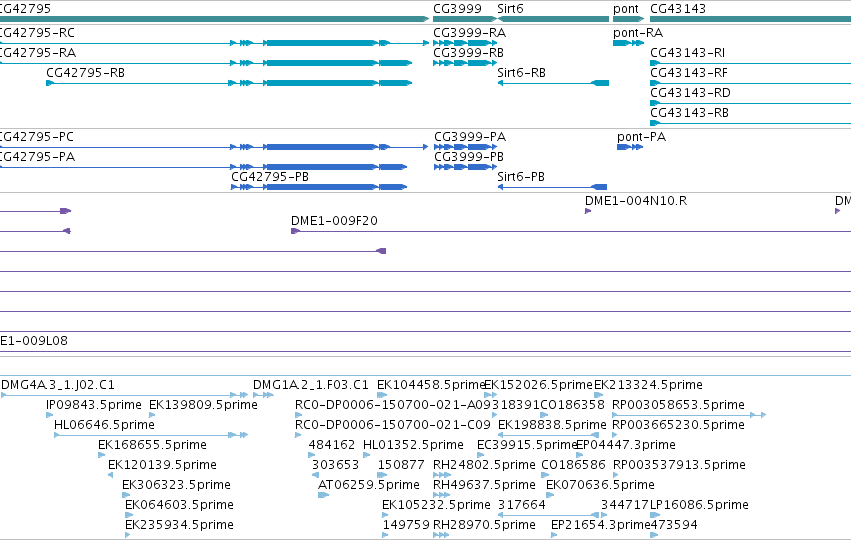851x540 pixels.
Task: Click feature label 473594
Action: (674, 525)
